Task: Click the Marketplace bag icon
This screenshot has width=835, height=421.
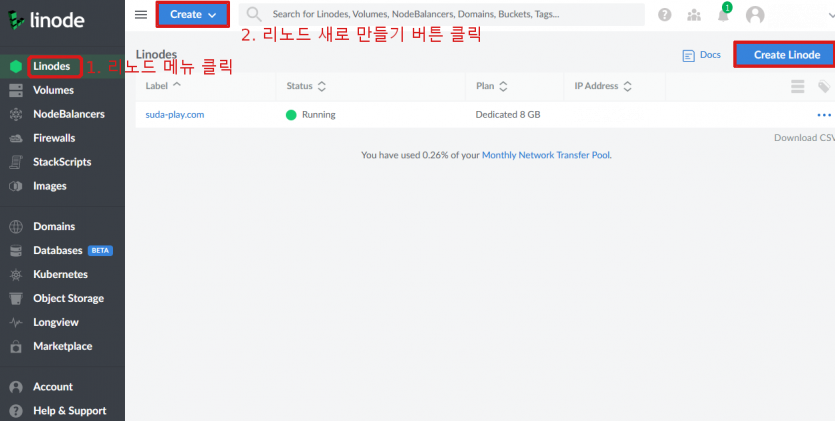Action: pos(16,346)
